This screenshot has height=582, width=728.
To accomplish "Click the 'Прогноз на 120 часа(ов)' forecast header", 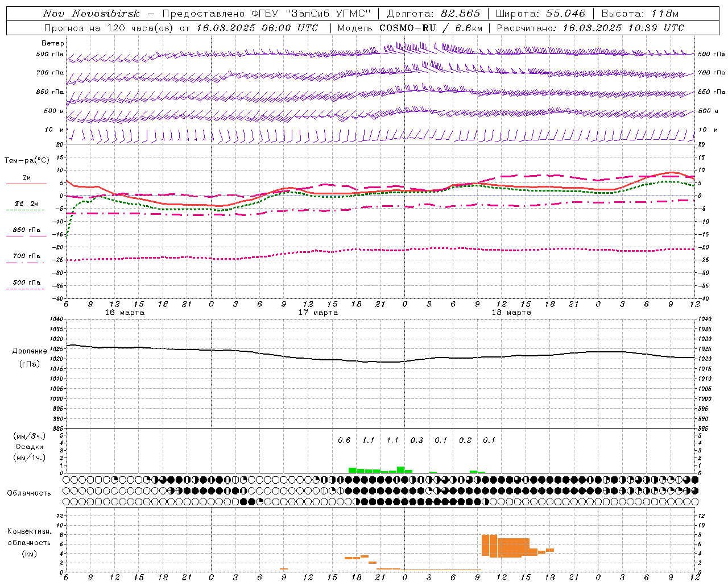I will [109, 28].
